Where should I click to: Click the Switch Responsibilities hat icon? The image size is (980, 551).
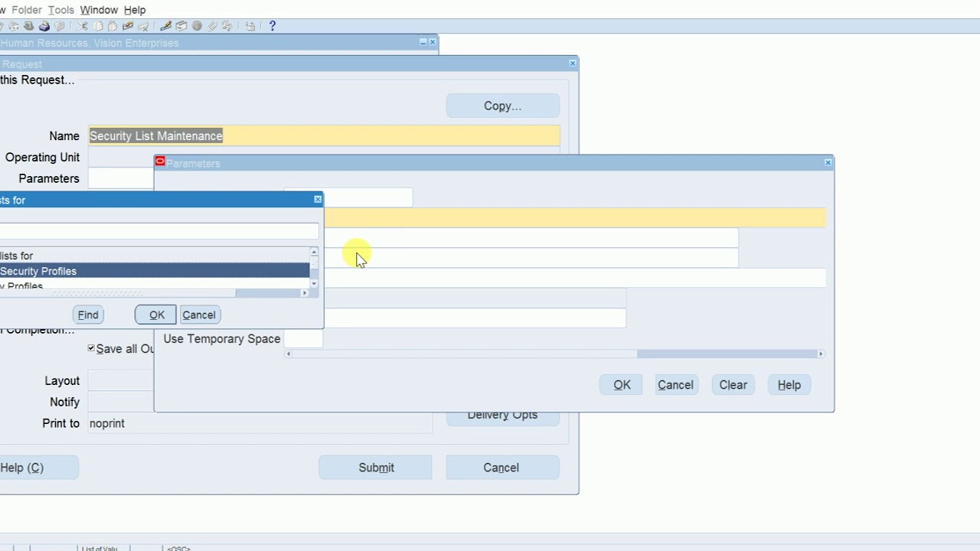point(28,26)
